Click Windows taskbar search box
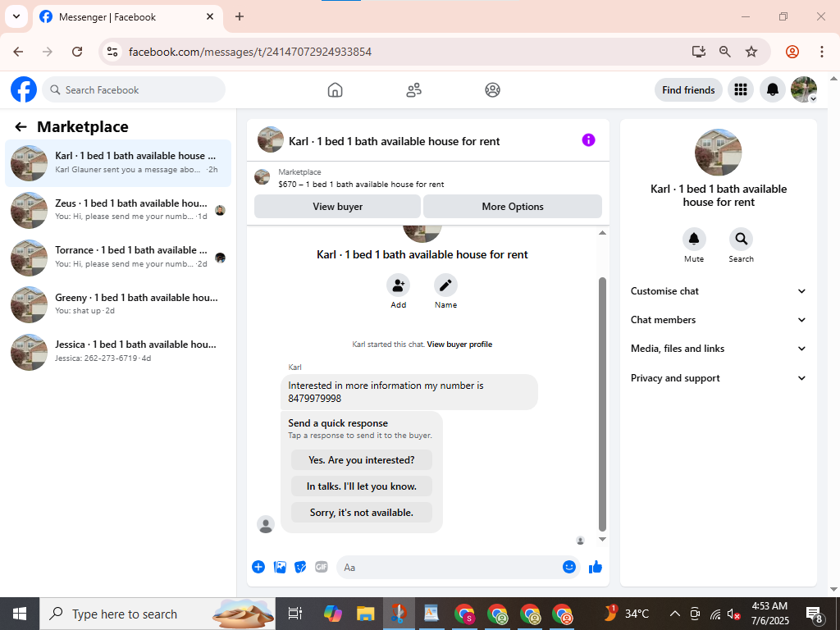The width and height of the screenshot is (840, 630). pyautogui.click(x=157, y=614)
